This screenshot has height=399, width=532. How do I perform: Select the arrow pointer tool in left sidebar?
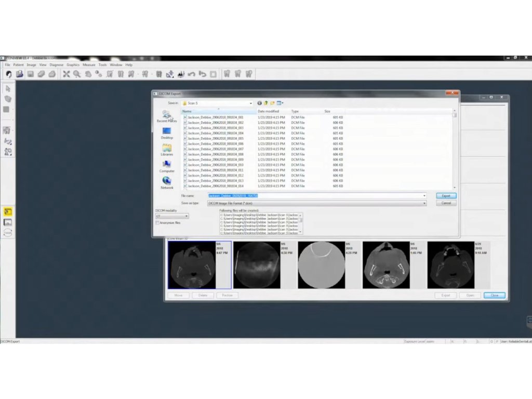point(8,88)
